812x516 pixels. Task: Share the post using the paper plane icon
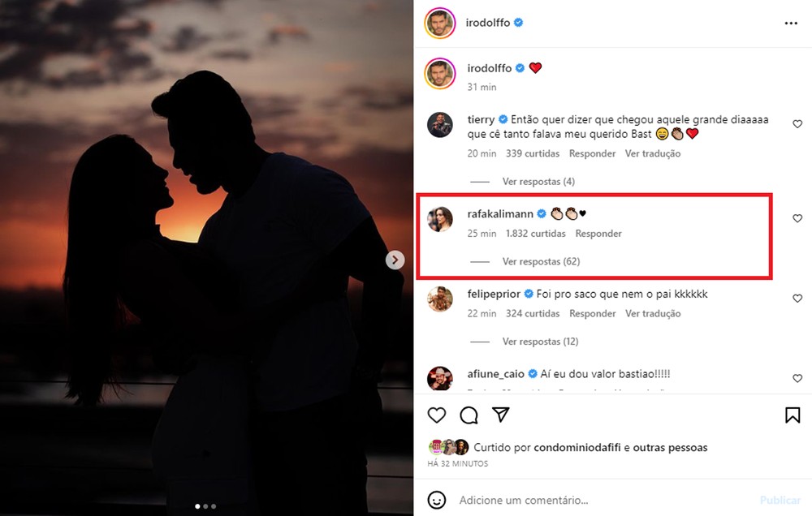coord(501,415)
